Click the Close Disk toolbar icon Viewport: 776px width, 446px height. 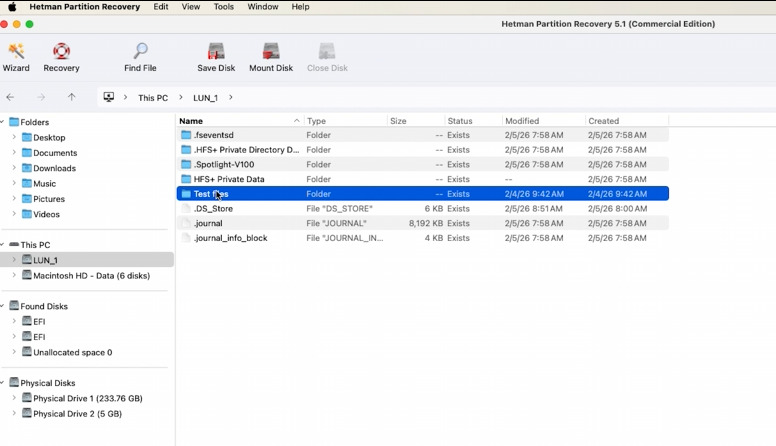[327, 51]
